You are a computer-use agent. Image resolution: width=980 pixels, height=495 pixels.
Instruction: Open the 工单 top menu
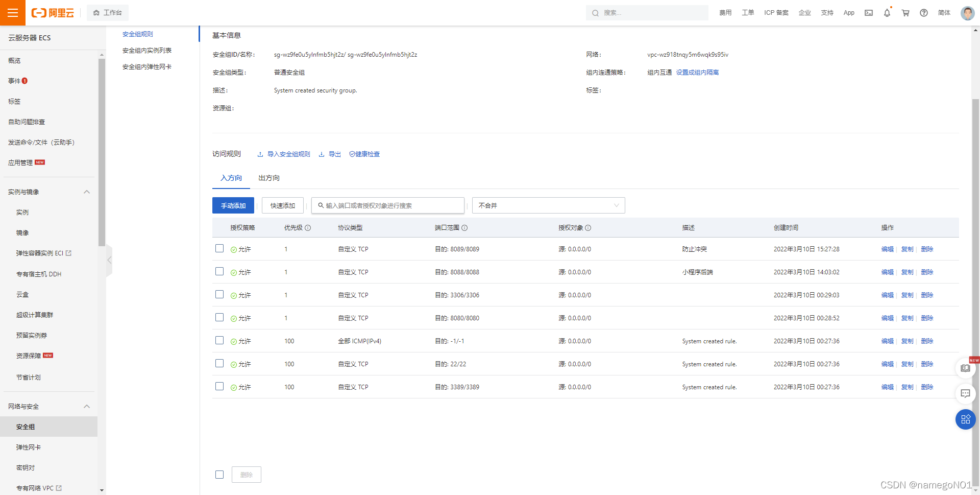tap(748, 13)
